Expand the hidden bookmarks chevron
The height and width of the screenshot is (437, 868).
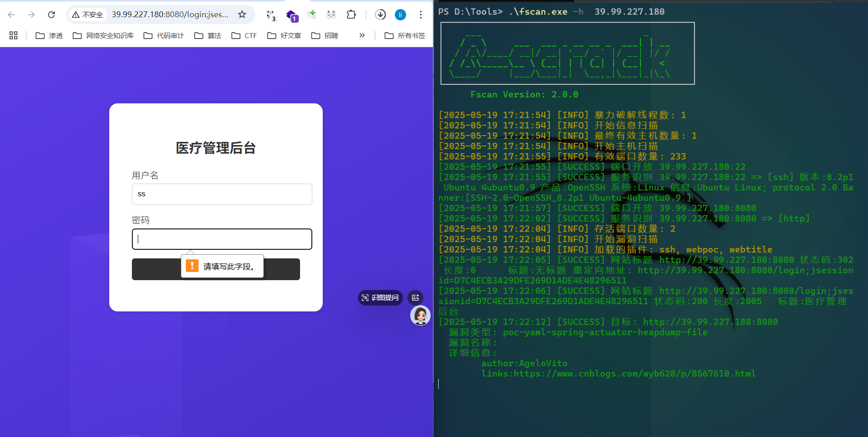click(362, 35)
